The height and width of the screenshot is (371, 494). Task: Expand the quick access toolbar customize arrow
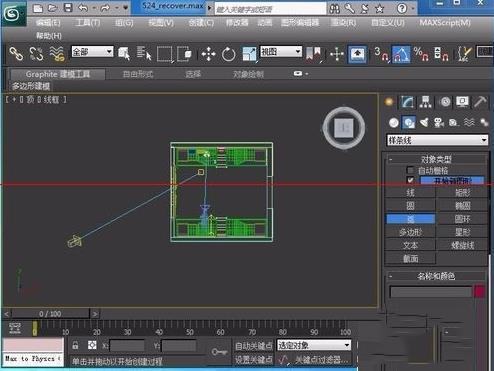[x=126, y=8]
